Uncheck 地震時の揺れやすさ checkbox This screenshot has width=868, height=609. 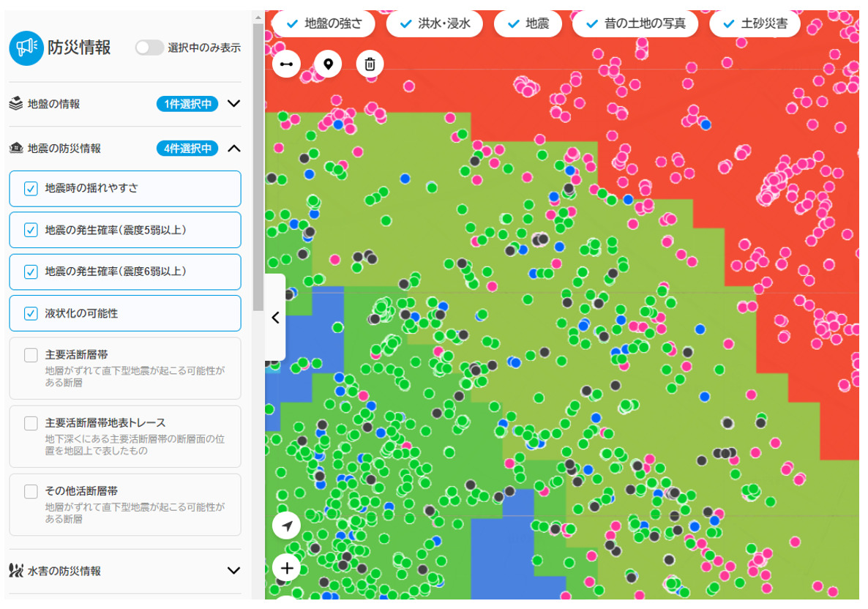tap(31, 189)
